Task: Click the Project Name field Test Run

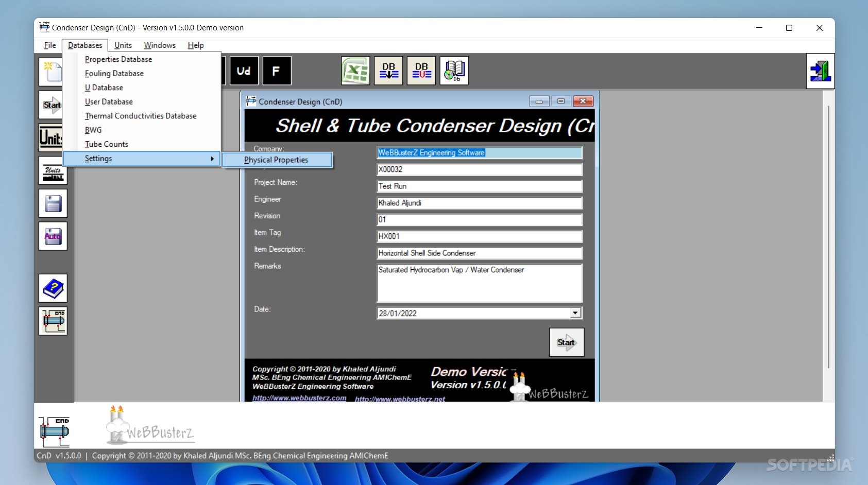Action: (480, 186)
